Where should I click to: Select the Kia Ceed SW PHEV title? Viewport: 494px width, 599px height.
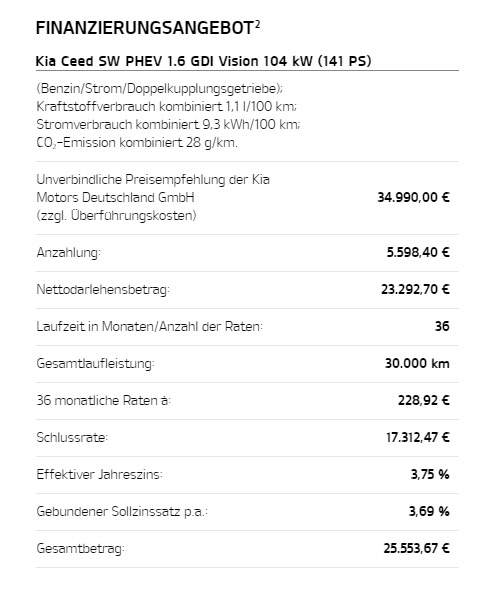204,61
